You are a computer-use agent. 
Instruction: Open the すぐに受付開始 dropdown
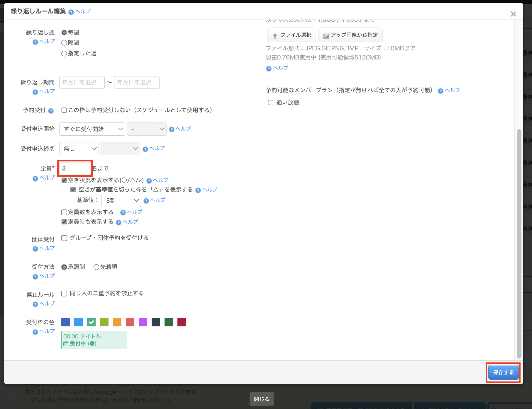coord(92,129)
